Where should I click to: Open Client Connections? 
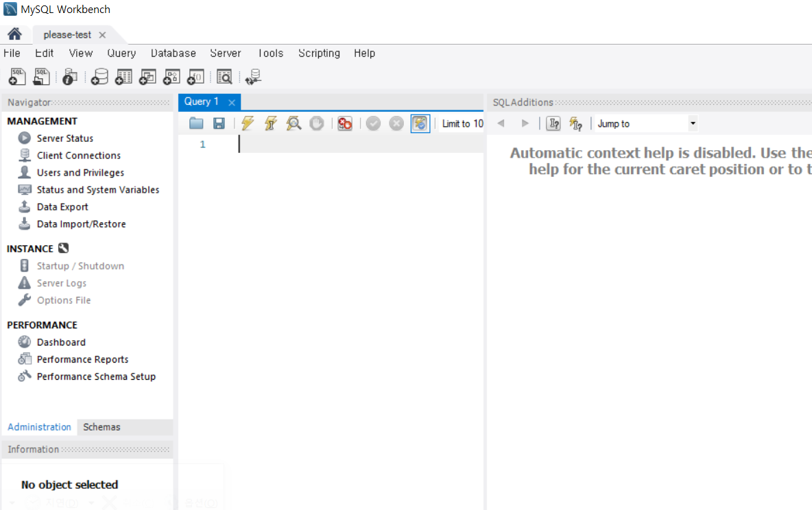[79, 156]
